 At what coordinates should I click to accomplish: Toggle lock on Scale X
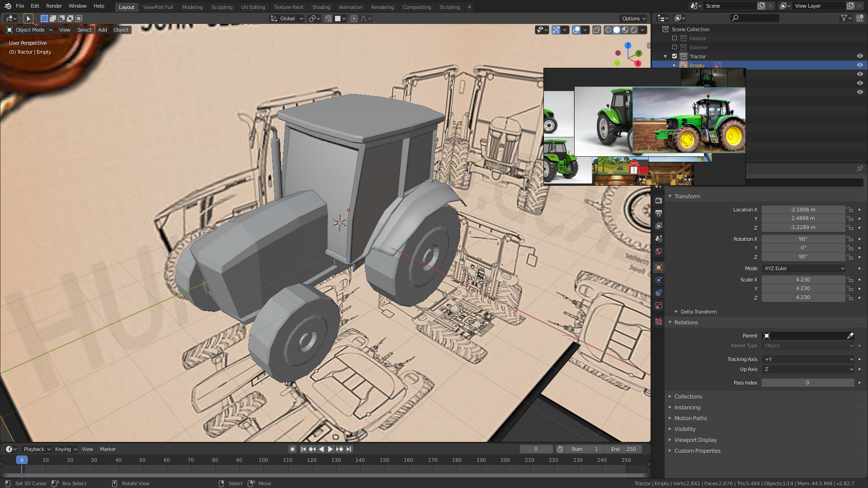click(850, 280)
